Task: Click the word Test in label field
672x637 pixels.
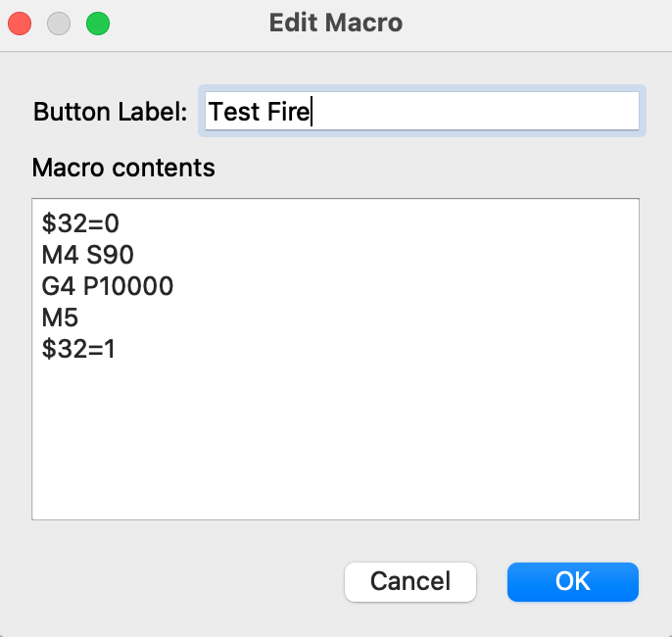Action: tap(234, 112)
